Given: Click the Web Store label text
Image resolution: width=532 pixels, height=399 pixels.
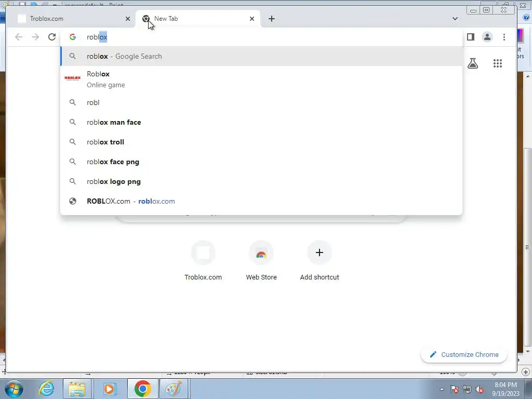Looking at the screenshot, I should pos(261,277).
